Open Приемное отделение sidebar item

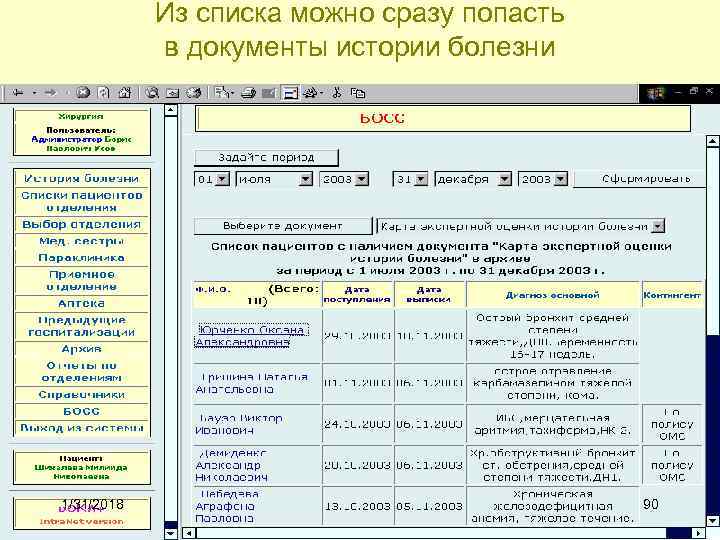(x=81, y=281)
